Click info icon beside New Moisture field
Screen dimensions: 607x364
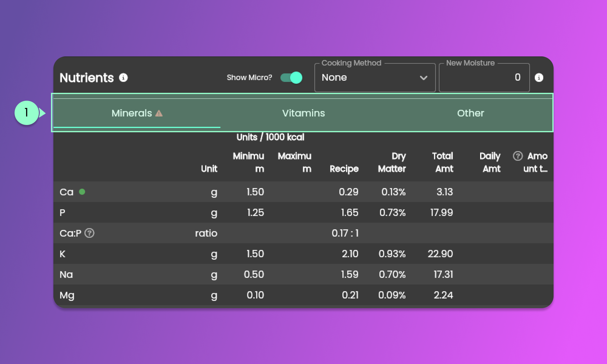539,78
